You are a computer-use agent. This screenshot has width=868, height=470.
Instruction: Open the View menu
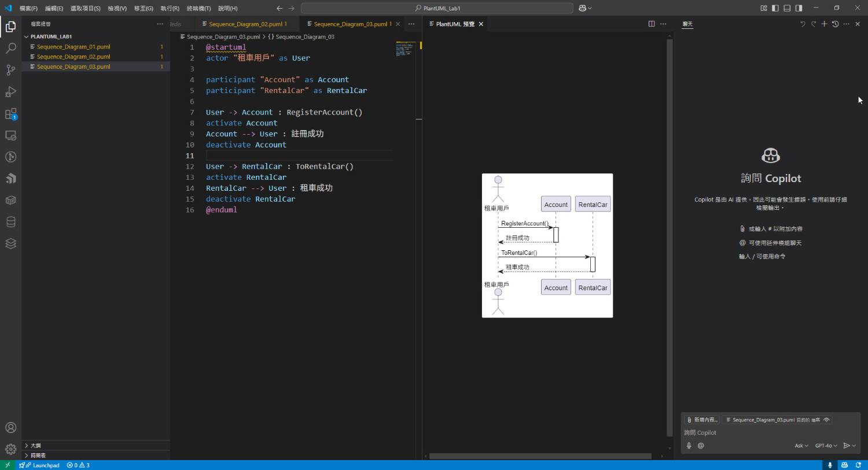117,8
